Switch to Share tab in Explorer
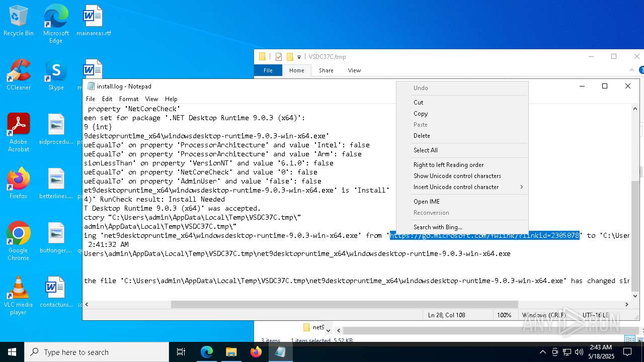The width and height of the screenshot is (644, 362). pos(326,70)
